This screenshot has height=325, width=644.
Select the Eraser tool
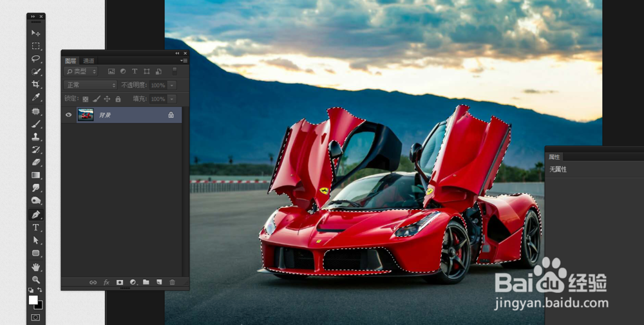[35, 162]
